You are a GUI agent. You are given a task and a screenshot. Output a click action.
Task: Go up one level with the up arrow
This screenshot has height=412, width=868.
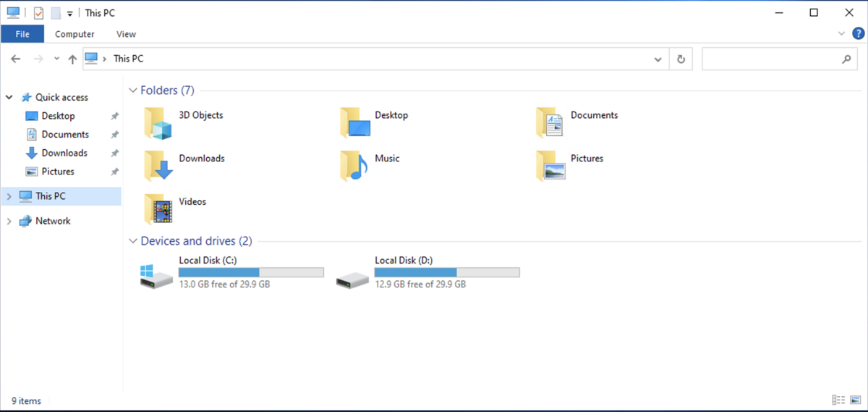[x=72, y=59]
